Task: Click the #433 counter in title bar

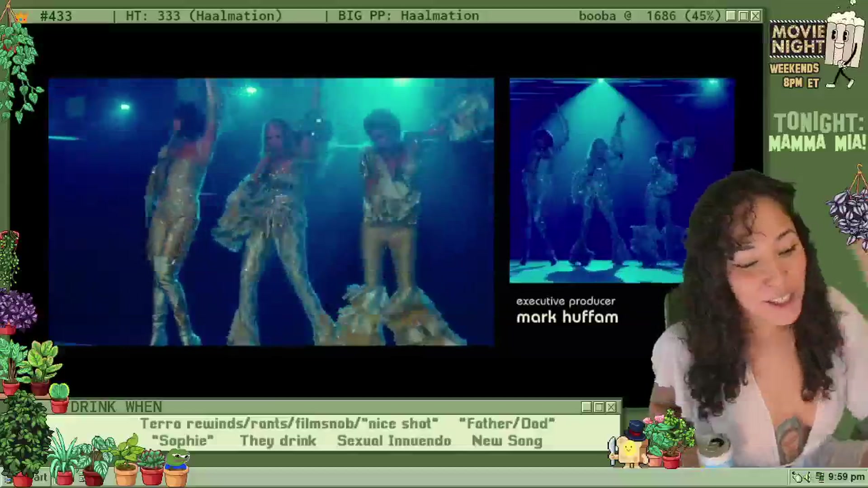Action: click(x=56, y=16)
